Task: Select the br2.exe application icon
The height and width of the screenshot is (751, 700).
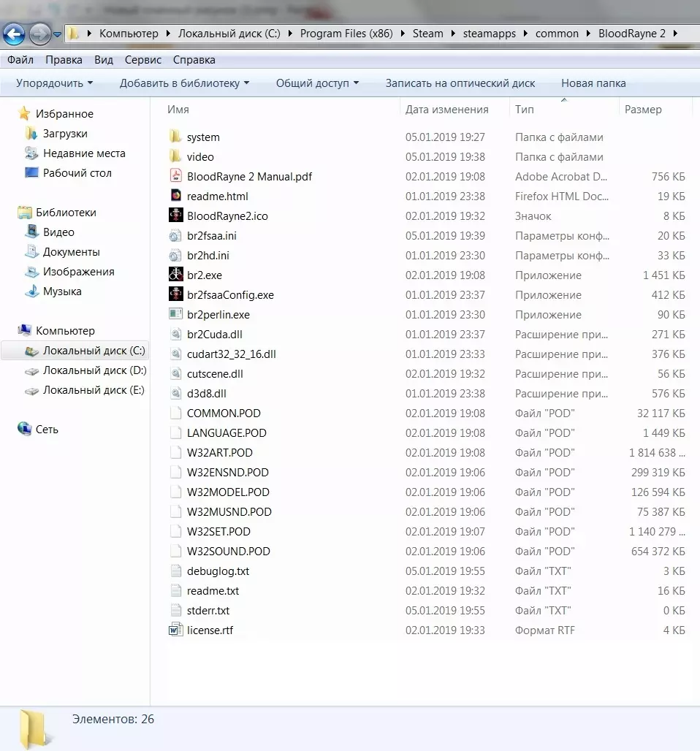Action: coord(175,275)
